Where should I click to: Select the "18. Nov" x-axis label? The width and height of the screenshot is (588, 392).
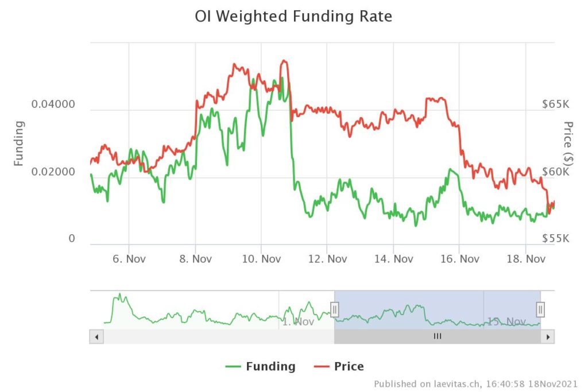pyautogui.click(x=526, y=259)
